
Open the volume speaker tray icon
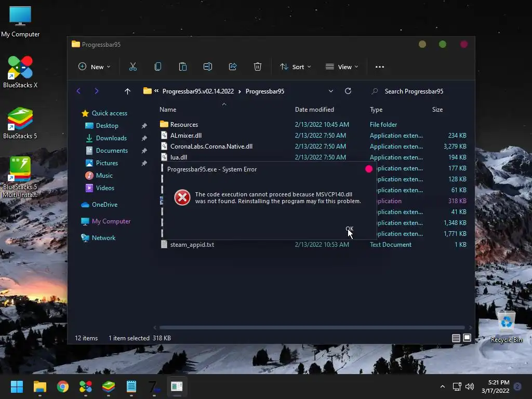pos(470,387)
